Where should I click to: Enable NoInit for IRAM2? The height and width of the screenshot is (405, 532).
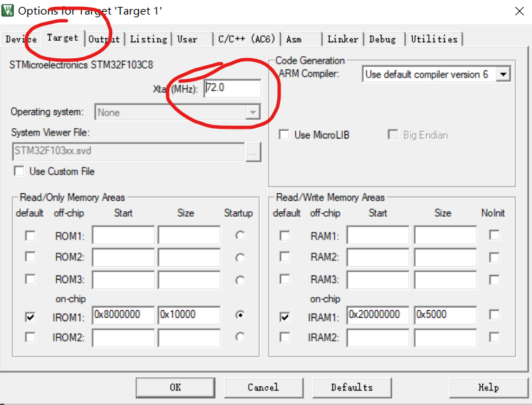(x=495, y=337)
